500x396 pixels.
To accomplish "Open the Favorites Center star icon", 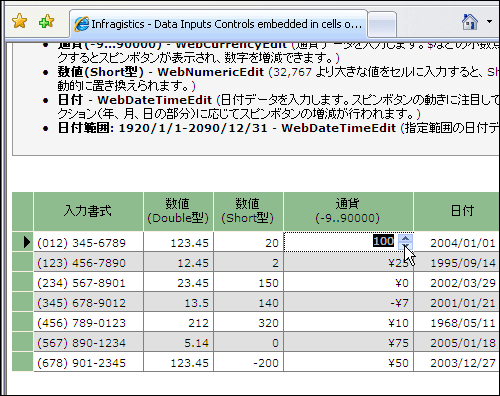I will pos(19,21).
